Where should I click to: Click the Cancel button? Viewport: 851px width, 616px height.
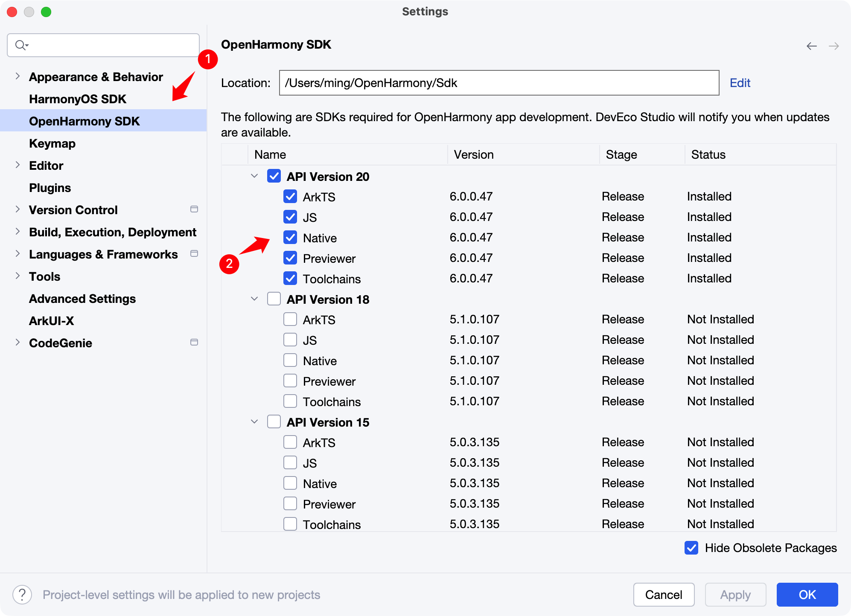664,594
